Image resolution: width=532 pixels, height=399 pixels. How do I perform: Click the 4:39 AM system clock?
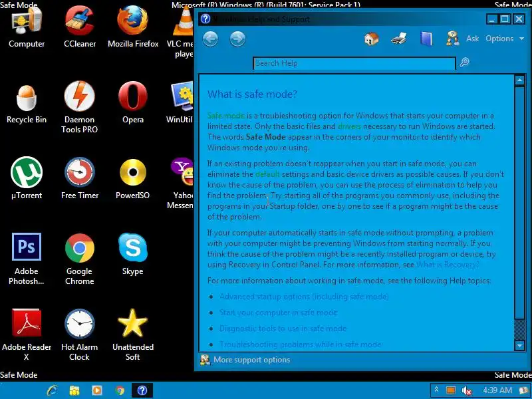pos(497,390)
